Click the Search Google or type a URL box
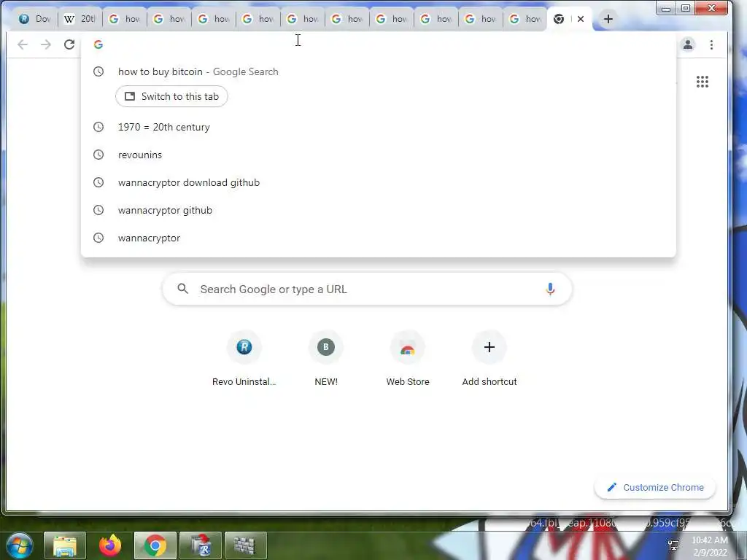The image size is (747, 560). pyautogui.click(x=368, y=289)
